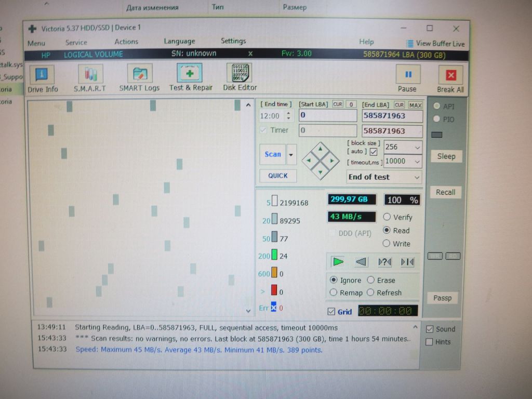Toggle the Sound checkbox
This screenshot has height=399, width=532.
430,329
